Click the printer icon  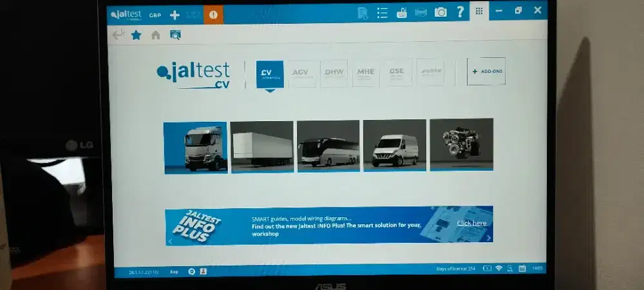pos(421,12)
